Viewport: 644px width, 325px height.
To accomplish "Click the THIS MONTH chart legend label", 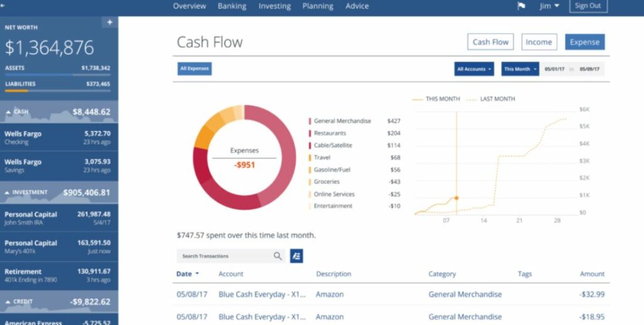I will pos(442,99).
